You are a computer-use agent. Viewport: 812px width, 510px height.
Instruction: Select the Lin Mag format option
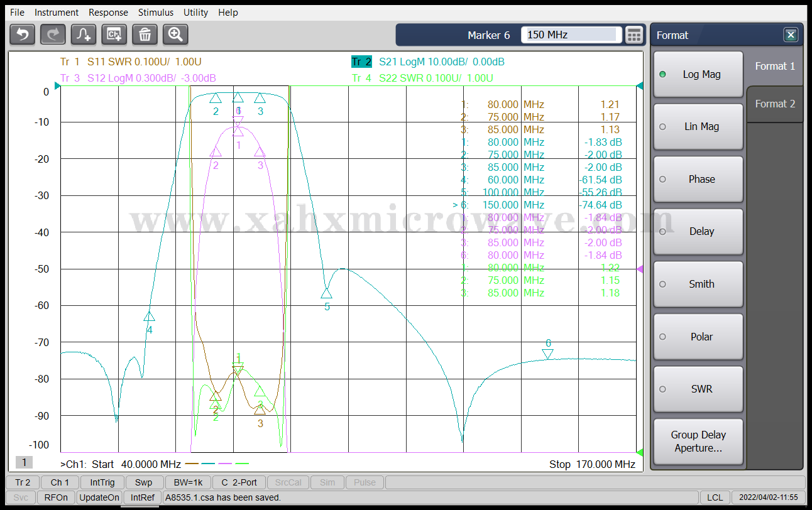[698, 126]
